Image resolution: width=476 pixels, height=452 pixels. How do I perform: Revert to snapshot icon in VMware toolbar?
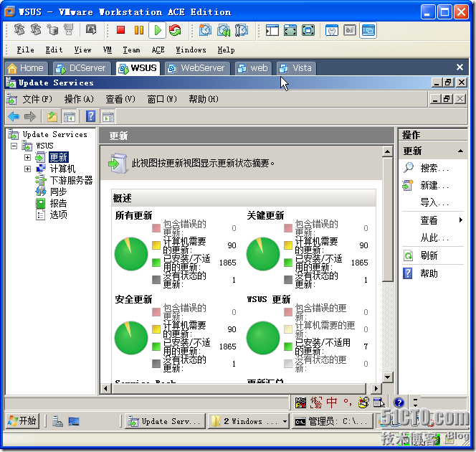224,30
